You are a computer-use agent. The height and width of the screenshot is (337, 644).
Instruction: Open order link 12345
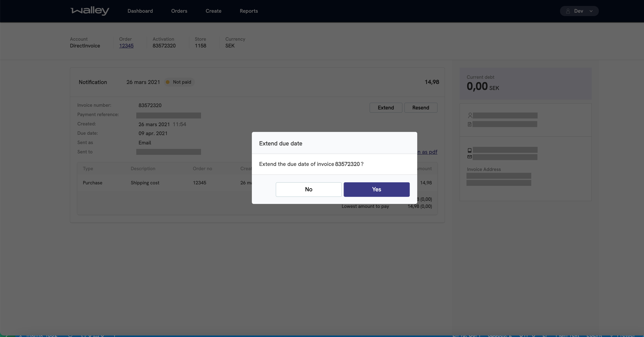click(x=126, y=46)
